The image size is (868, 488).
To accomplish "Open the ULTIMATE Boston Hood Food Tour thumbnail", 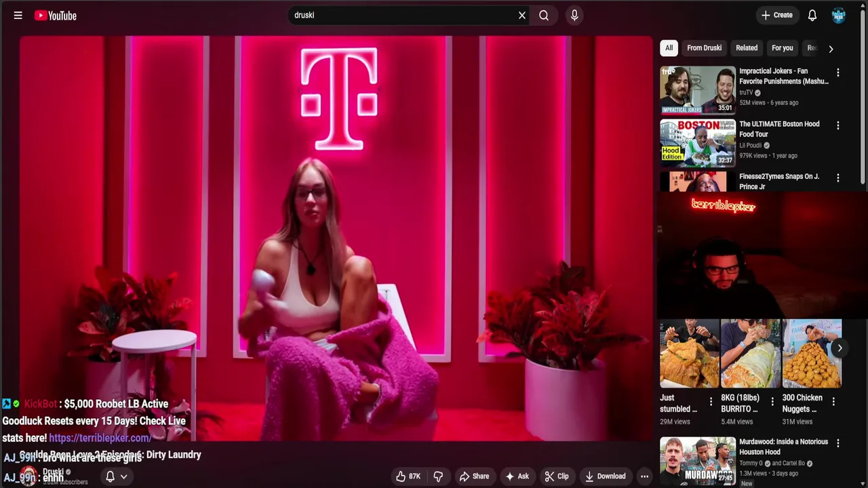I will tap(698, 142).
